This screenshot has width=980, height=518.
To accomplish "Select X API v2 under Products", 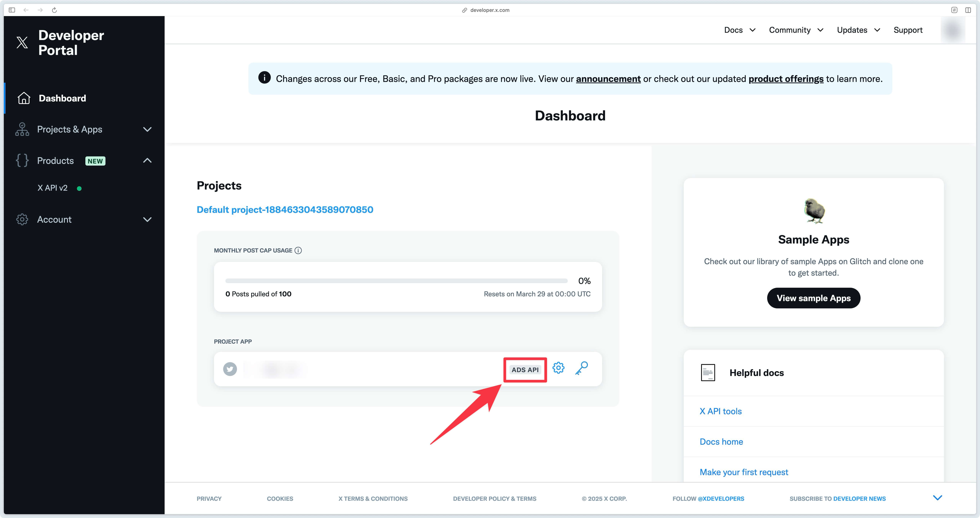I will (52, 188).
